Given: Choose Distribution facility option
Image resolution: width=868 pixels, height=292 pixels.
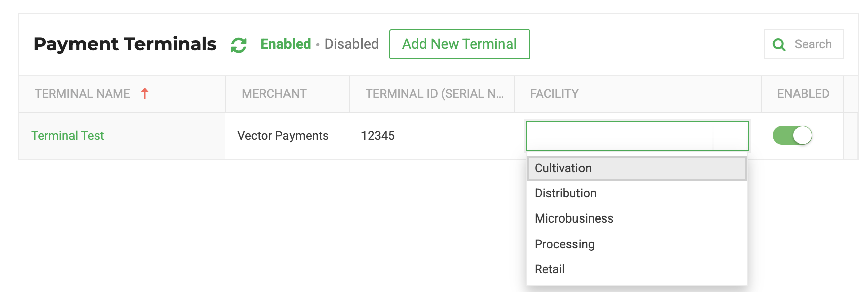Looking at the screenshot, I should [x=637, y=193].
